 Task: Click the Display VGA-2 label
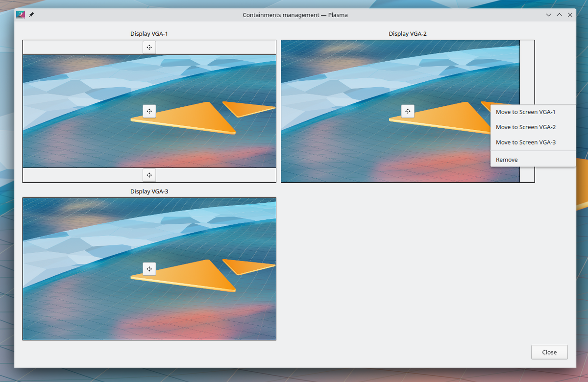(408, 34)
